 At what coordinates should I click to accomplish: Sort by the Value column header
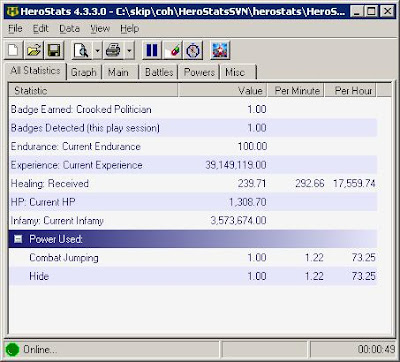[x=222, y=90]
